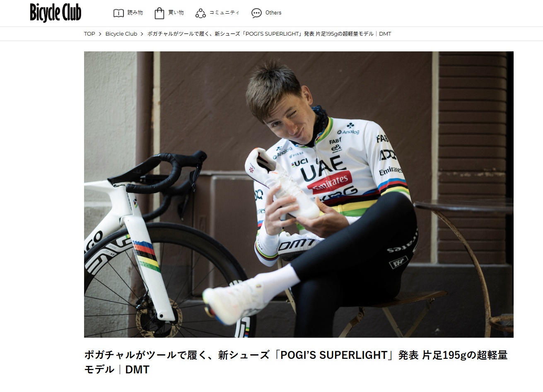Open the Others menu label
Viewport: 543px width, 392px height.
point(273,13)
